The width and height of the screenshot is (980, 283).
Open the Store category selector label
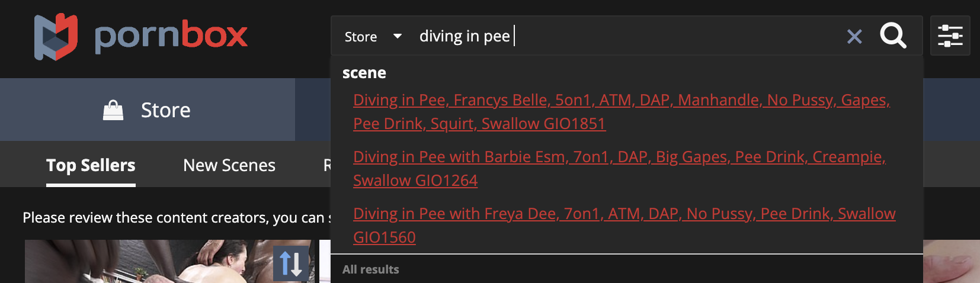pyautogui.click(x=361, y=37)
